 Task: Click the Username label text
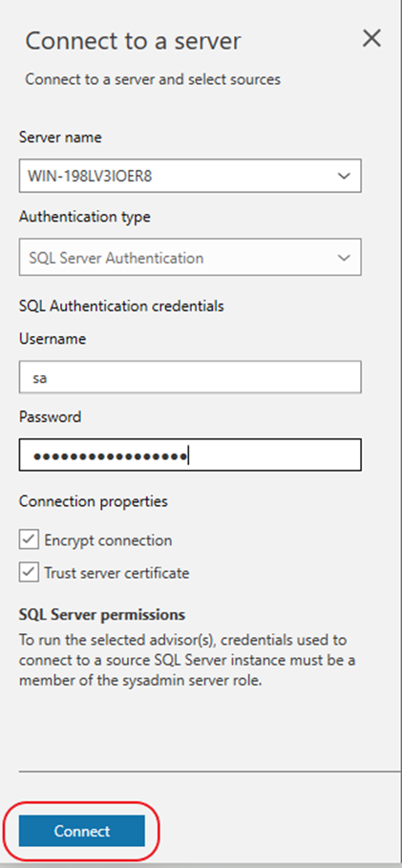click(x=53, y=339)
